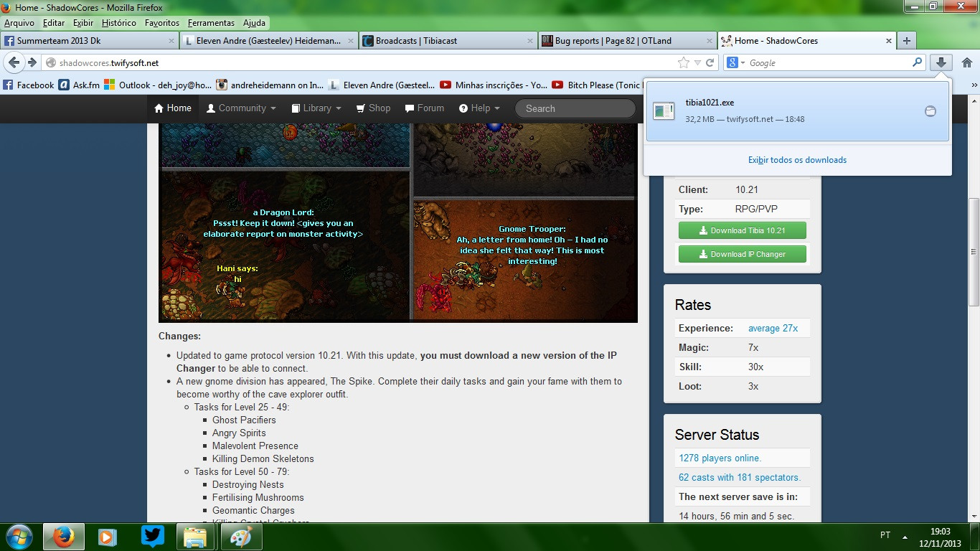Open the Minhas inscrições YouTube bookmark
The height and width of the screenshot is (551, 980).
(x=494, y=85)
